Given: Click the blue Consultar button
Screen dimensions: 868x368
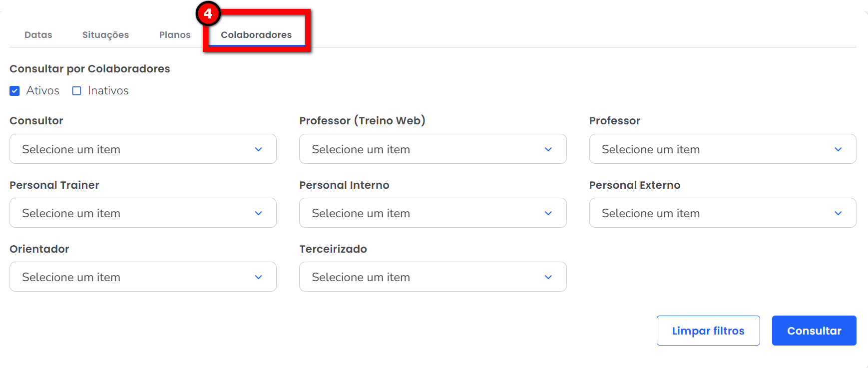Looking at the screenshot, I should pos(814,331).
